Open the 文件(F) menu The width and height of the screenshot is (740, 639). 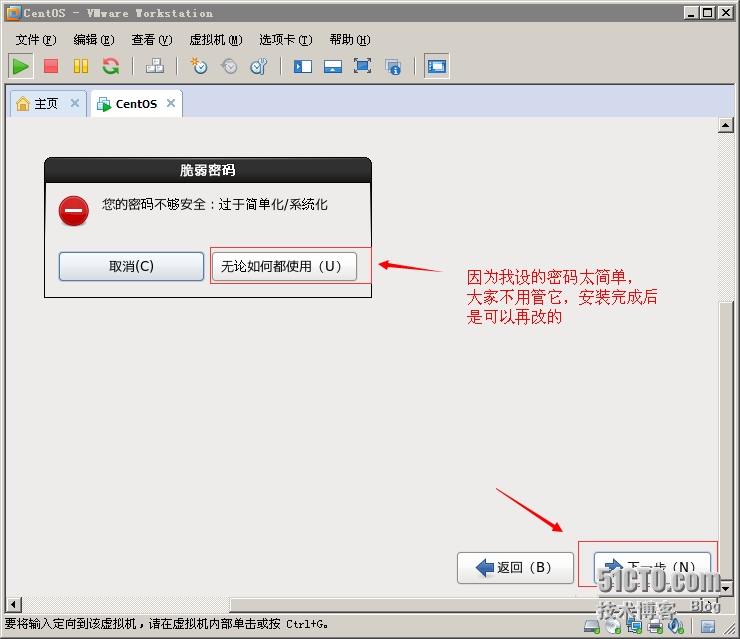pyautogui.click(x=36, y=40)
